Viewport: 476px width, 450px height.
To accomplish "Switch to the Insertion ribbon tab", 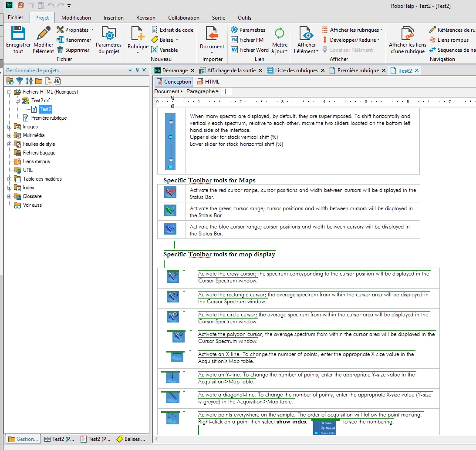I will (114, 18).
